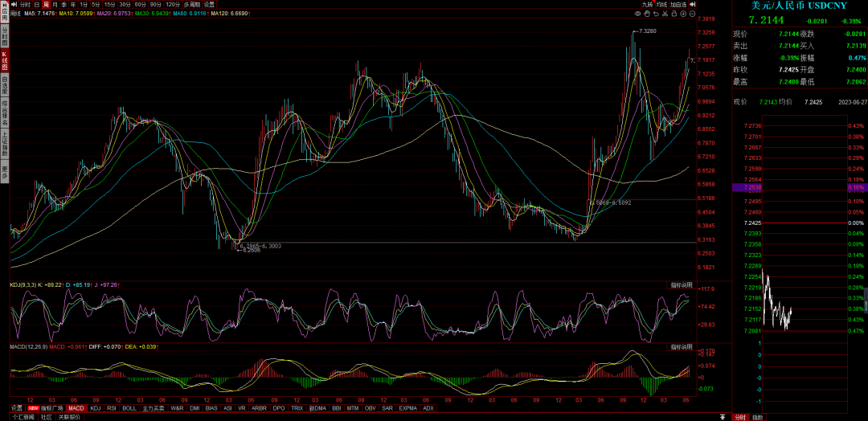This screenshot has height=421, width=868.
Task: Select the RSI indicator tab
Action: [x=111, y=408]
